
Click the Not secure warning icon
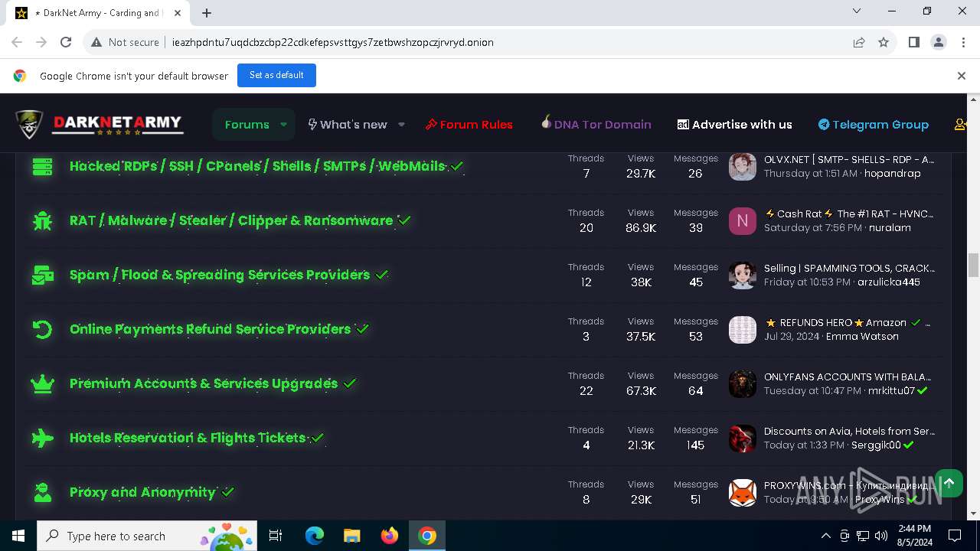click(96, 42)
